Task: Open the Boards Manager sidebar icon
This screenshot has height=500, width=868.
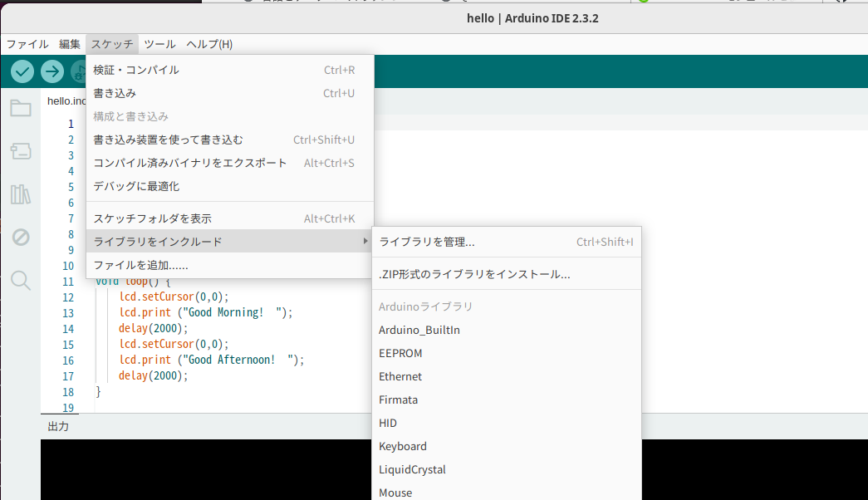Action: (21, 150)
